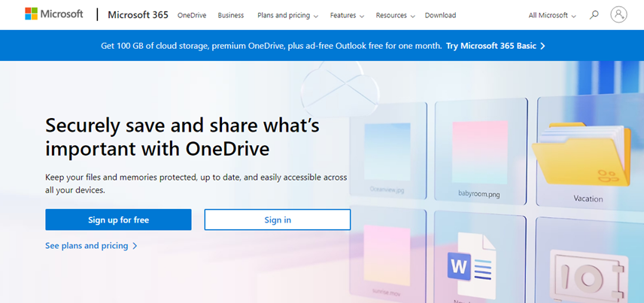Click the Microsoft logo
644x303 pixels.
coord(54,14)
